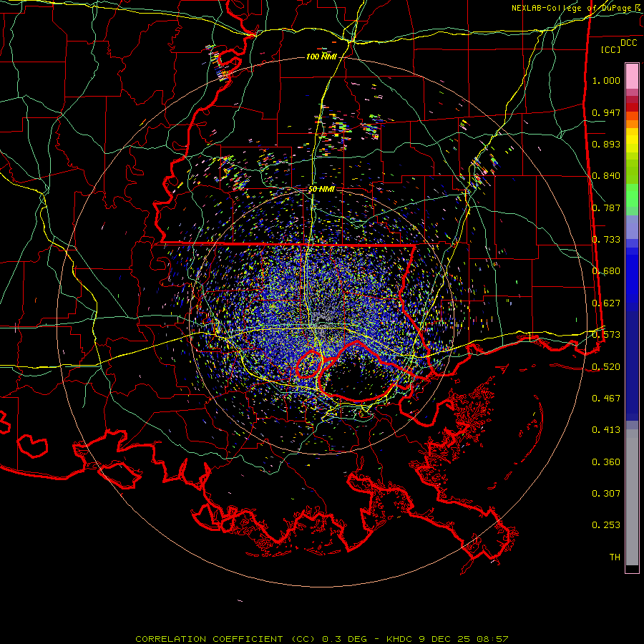Select the 0.413 scale value
Screen dimensions: 644x644
(606, 430)
